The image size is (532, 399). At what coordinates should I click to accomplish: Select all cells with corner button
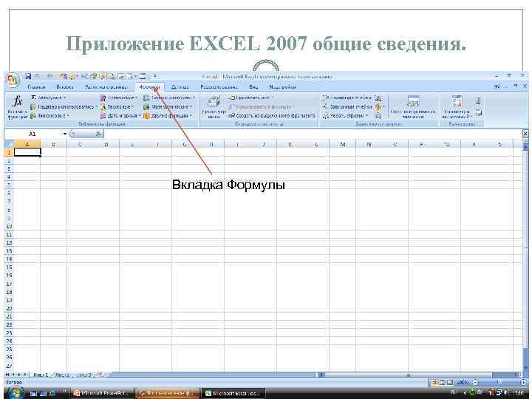coord(9,145)
